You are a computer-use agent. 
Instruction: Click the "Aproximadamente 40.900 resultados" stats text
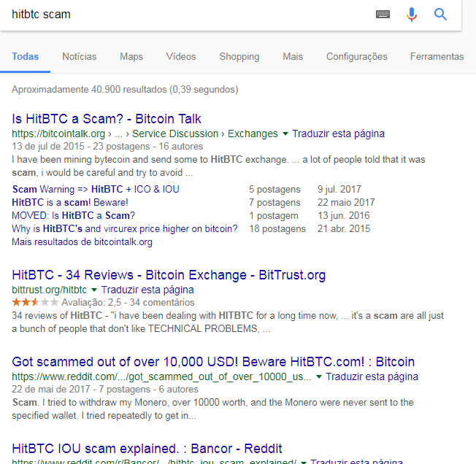[125, 90]
